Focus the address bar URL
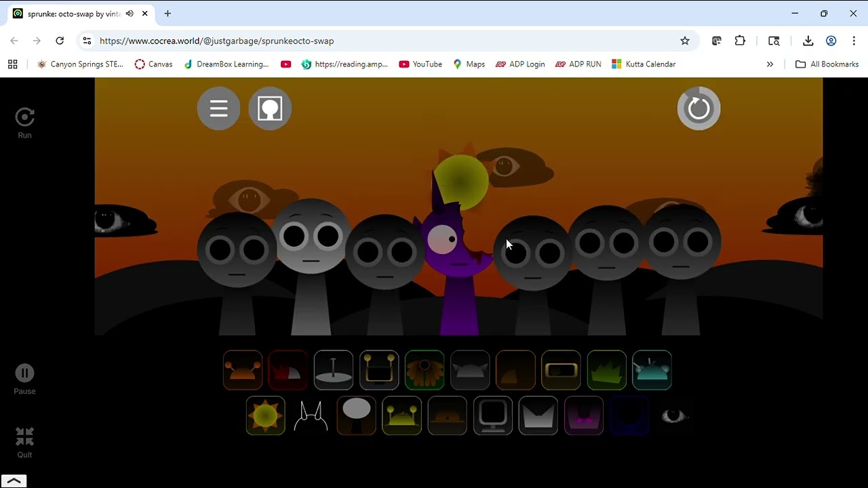The image size is (868, 488). (x=217, y=41)
